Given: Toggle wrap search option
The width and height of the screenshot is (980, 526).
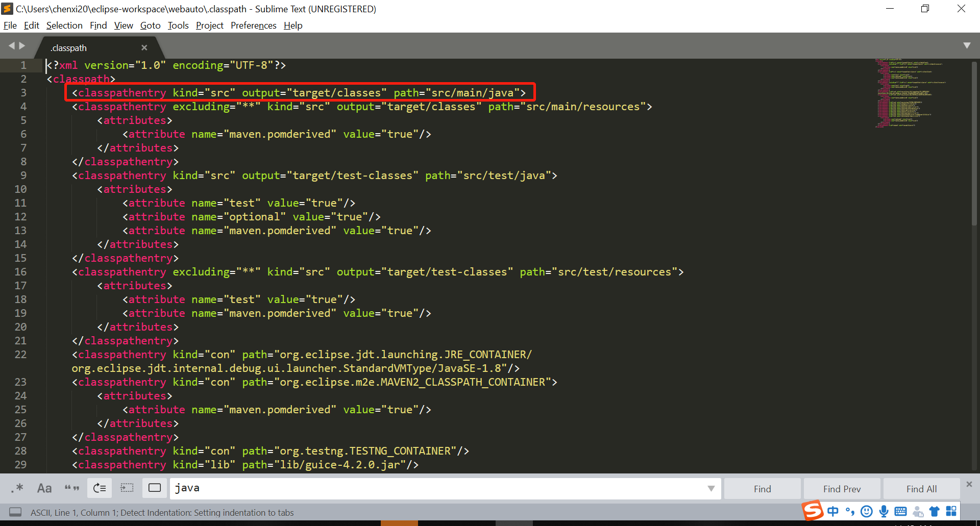Looking at the screenshot, I should tap(100, 488).
